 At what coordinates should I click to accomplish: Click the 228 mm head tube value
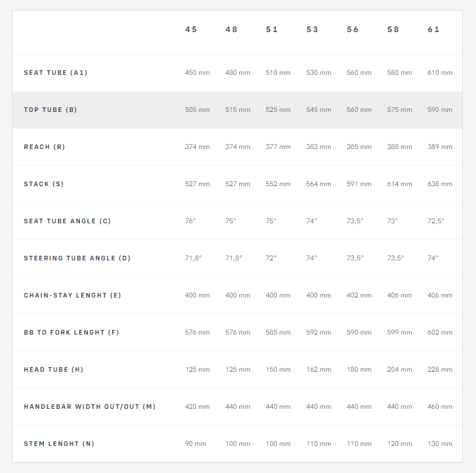pos(439,370)
